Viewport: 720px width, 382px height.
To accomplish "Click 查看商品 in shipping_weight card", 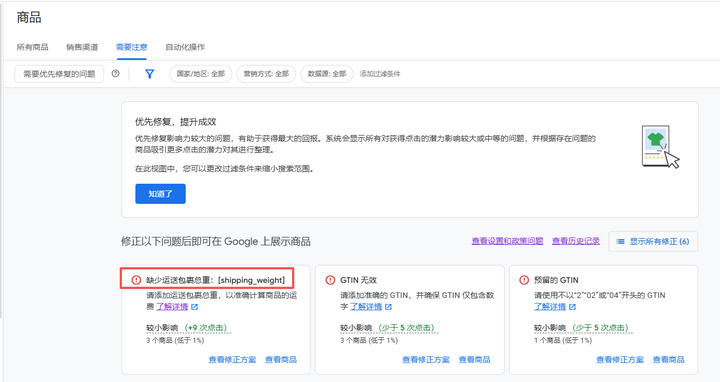I will click(x=281, y=360).
